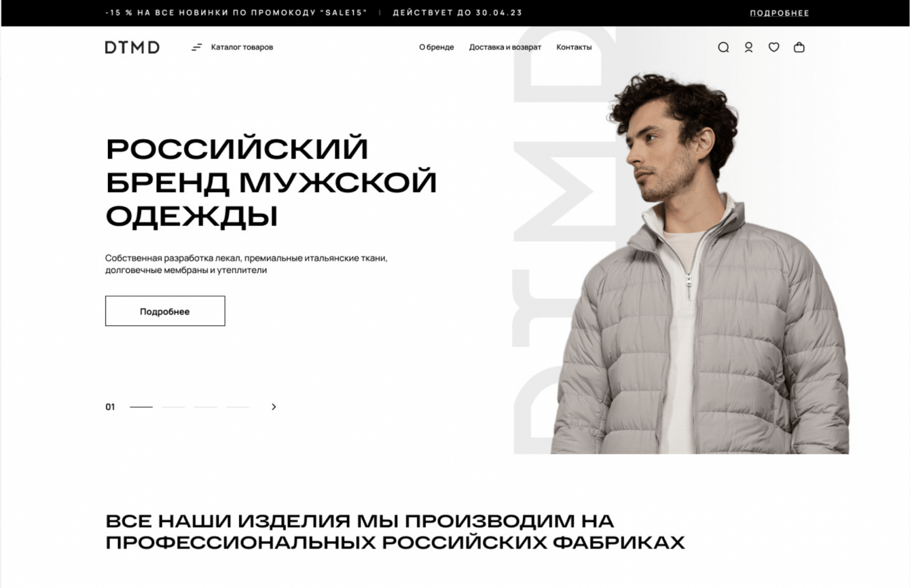Open the wishlist heart icon
The image size is (910, 588).
[x=773, y=48]
